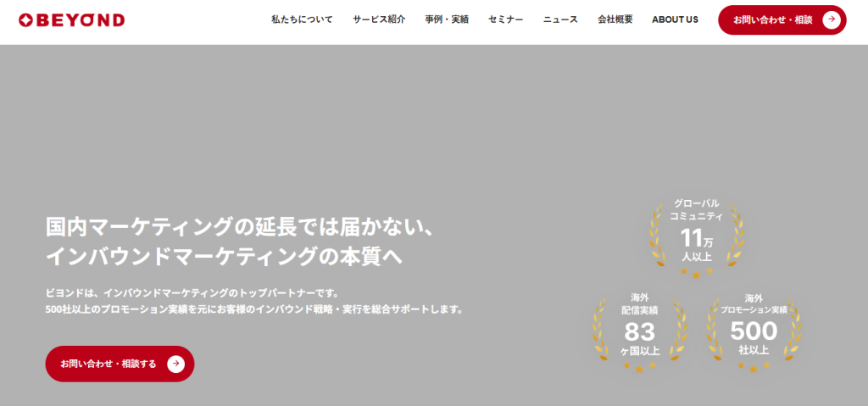Click the BEYOND logo in the header
Screen dimensions: 868x406
71,19
